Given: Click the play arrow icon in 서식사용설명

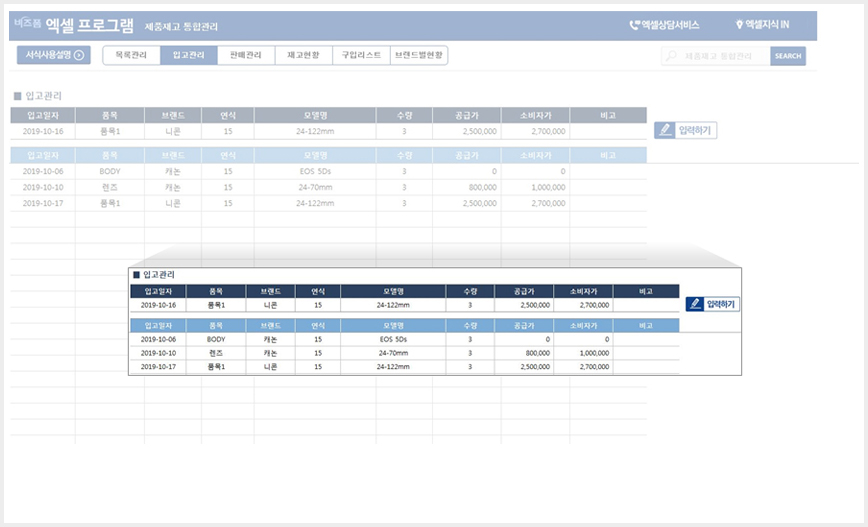Looking at the screenshot, I should [79, 55].
